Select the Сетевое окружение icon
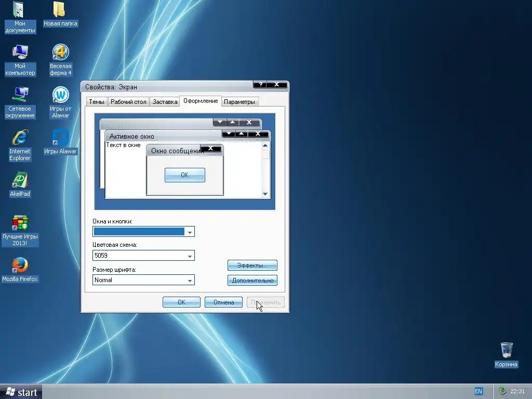This screenshot has height=399, width=532. tap(20, 102)
